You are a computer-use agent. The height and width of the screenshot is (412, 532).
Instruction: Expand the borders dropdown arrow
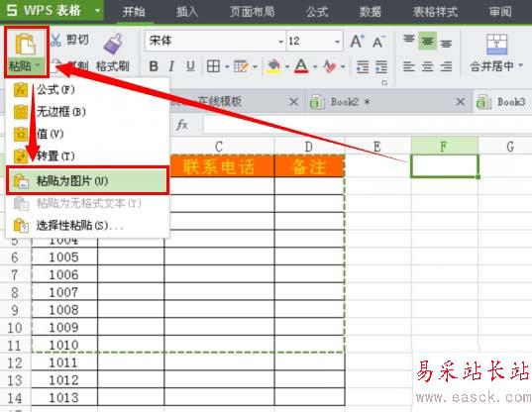pos(227,66)
